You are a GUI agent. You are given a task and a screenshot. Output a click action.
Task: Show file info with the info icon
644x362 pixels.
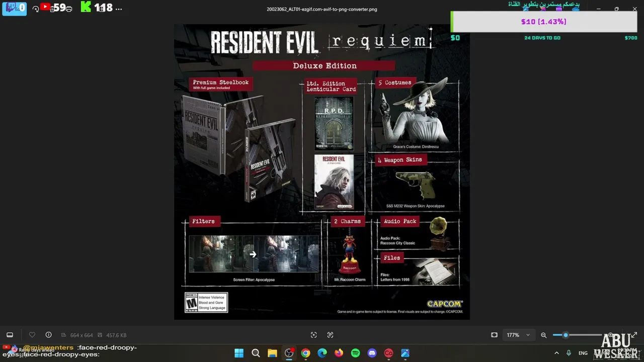pos(49,335)
